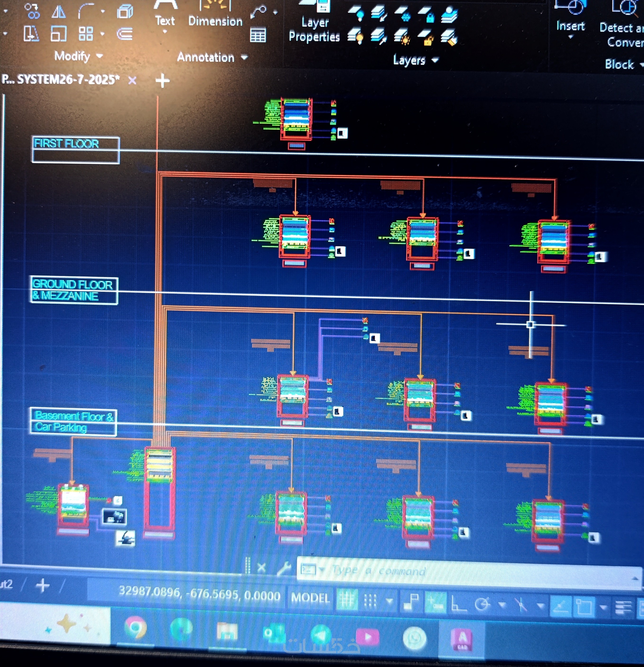This screenshot has height=667, width=644.
Task: Select the Offset tool icon
Action: 125,34
